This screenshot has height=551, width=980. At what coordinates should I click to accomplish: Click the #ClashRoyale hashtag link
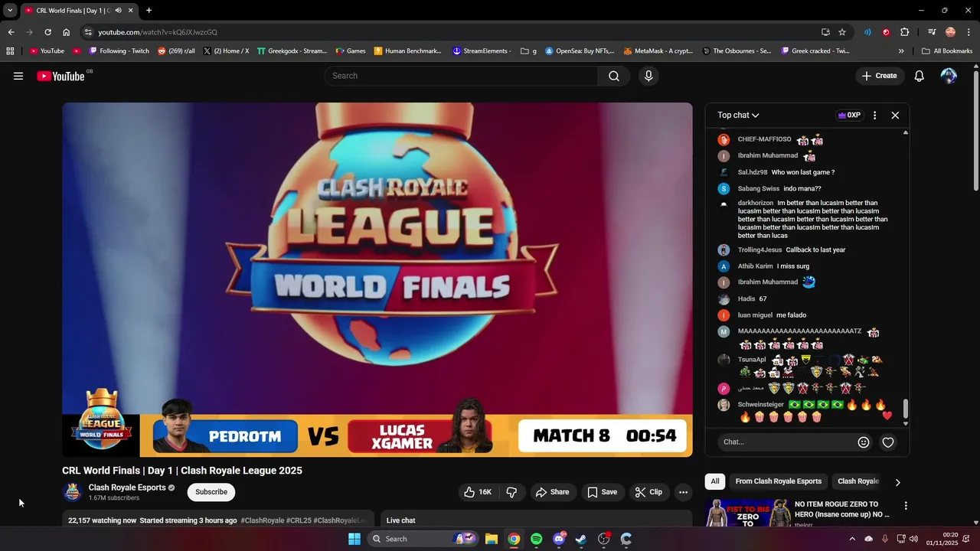(x=263, y=520)
